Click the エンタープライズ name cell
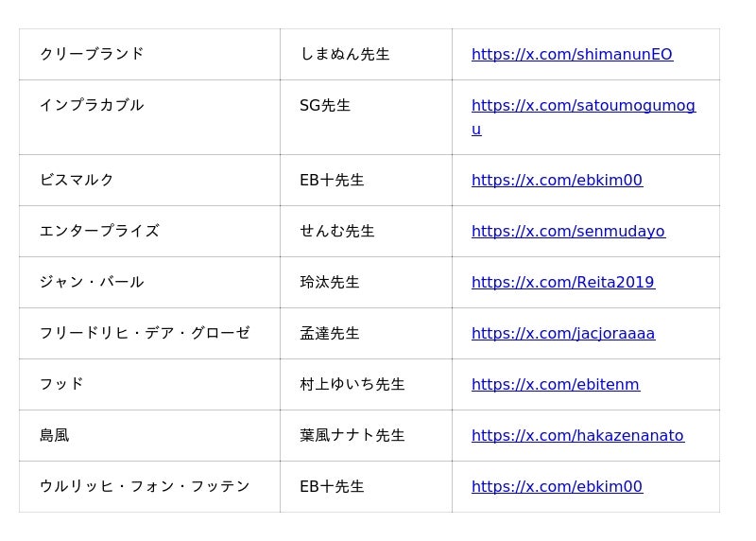 point(99,231)
